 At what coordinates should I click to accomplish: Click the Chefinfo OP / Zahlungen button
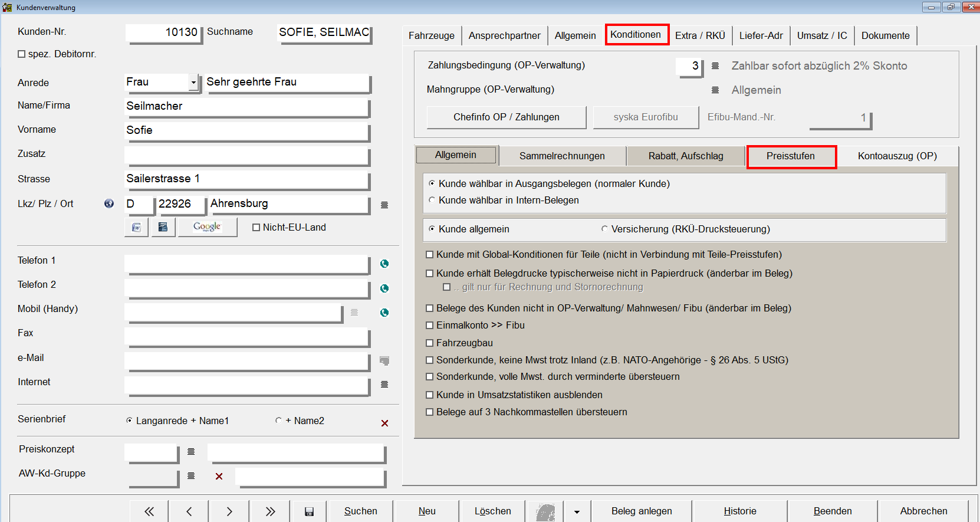coord(507,117)
